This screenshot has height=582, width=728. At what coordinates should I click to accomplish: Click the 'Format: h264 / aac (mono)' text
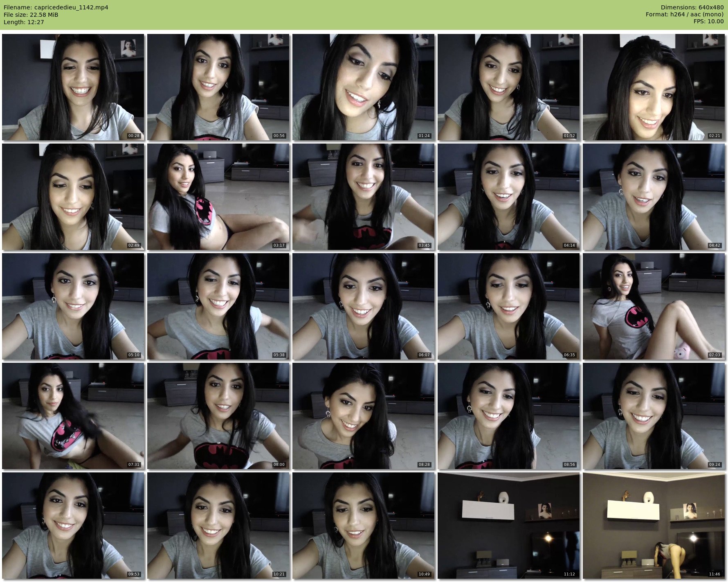[685, 15]
